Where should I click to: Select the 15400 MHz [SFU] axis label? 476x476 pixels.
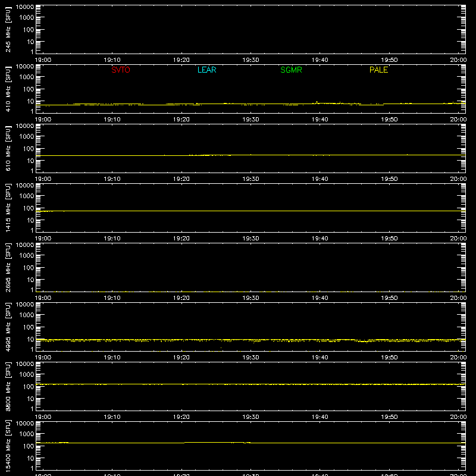coord(8,446)
